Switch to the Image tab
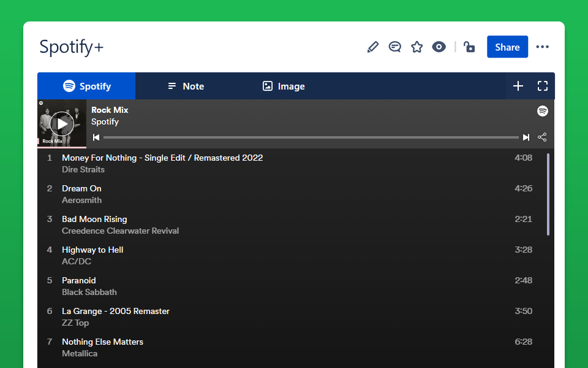 (284, 86)
